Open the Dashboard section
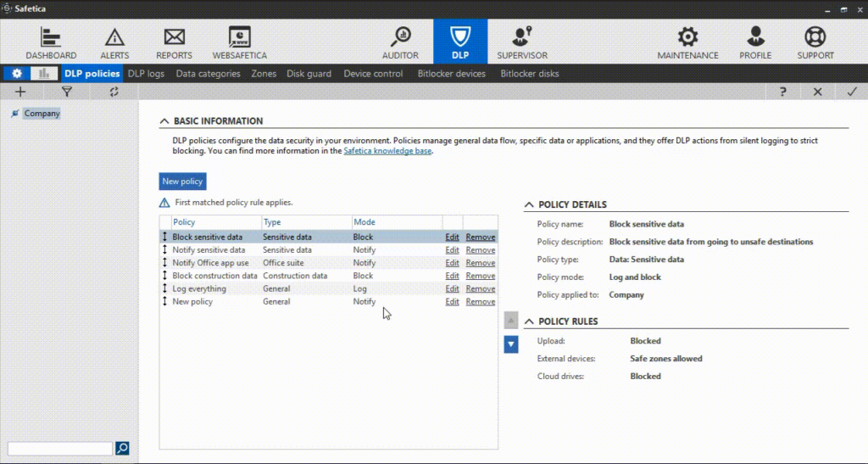This screenshot has height=464, width=868. point(51,42)
